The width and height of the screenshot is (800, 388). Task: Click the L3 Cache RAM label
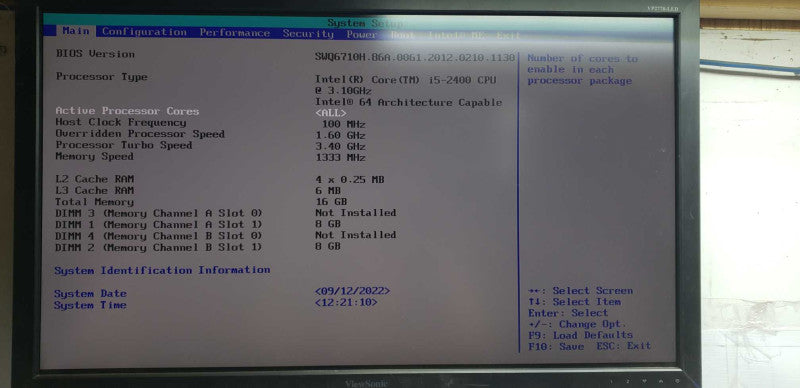tap(94, 190)
